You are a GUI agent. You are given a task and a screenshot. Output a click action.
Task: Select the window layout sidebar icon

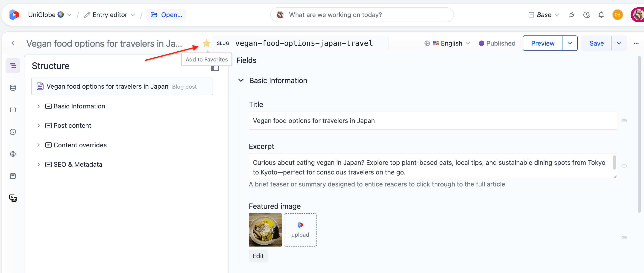[x=13, y=176]
